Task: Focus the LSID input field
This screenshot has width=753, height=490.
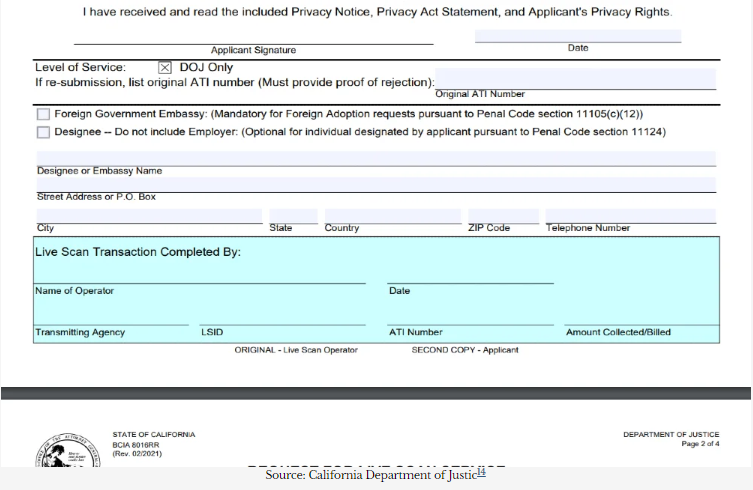Action: (x=282, y=318)
